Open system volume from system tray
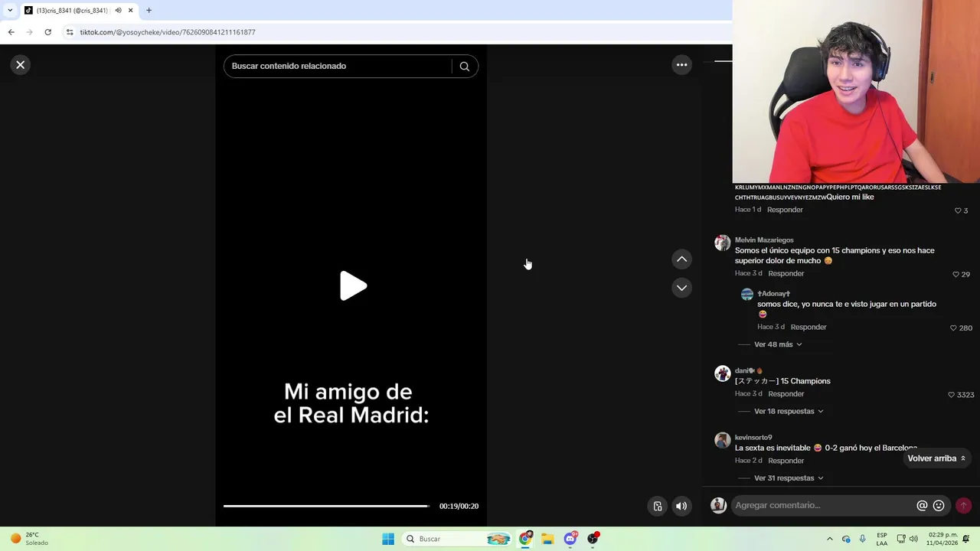This screenshot has width=980, height=551. (x=913, y=539)
